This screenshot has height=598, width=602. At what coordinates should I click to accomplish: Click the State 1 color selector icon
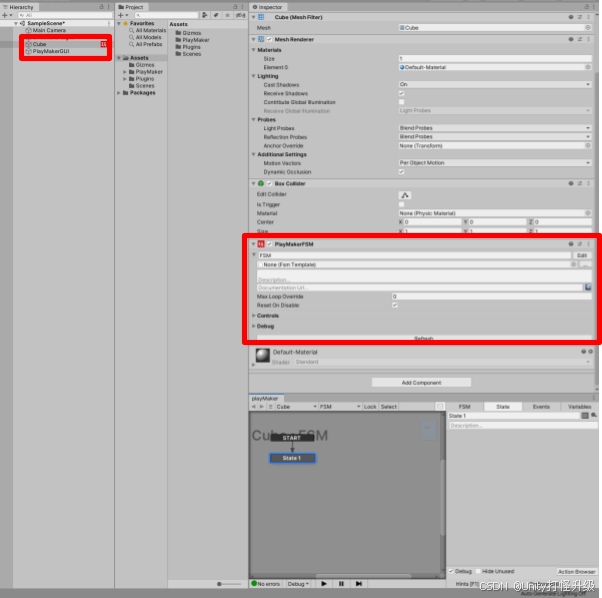585,416
